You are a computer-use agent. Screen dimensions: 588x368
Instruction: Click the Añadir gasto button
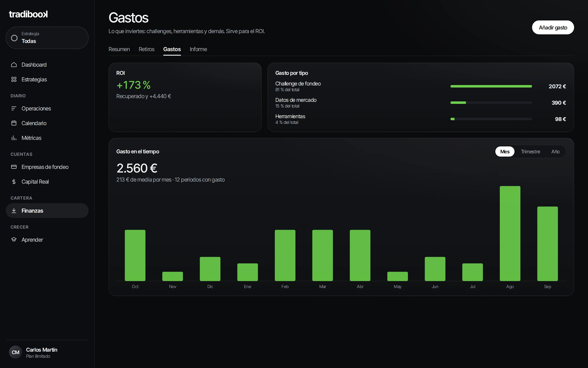point(553,27)
